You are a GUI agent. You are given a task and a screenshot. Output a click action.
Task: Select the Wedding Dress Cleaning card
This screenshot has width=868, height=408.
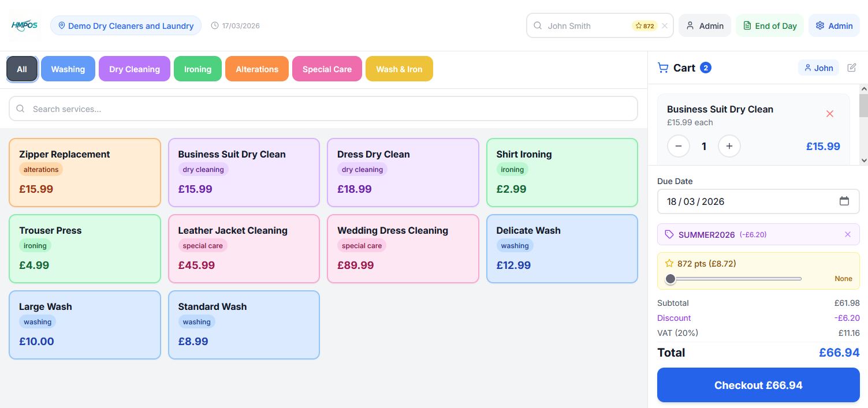point(403,249)
